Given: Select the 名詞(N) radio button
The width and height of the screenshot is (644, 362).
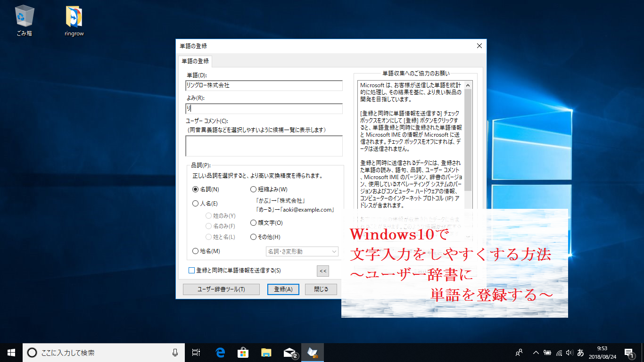Looking at the screenshot, I should (x=206, y=189).
